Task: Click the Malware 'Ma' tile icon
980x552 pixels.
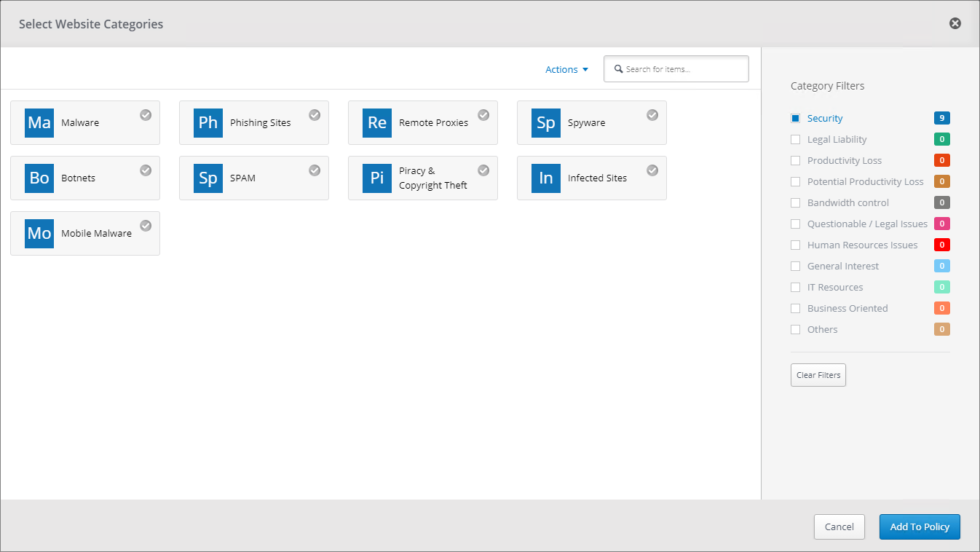Action: point(39,122)
